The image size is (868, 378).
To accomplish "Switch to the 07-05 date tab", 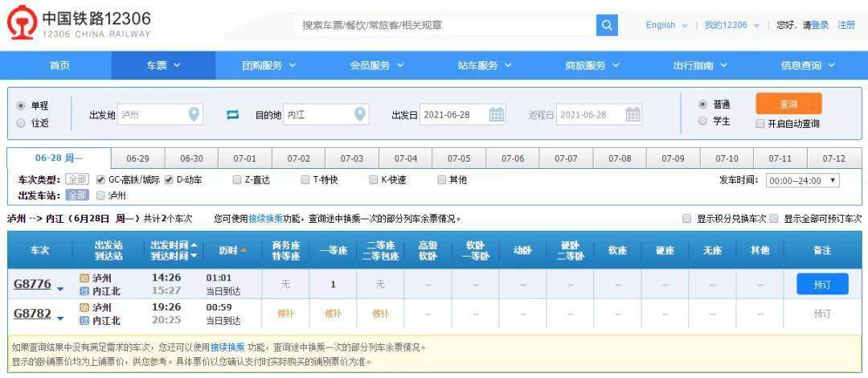I will (x=459, y=158).
